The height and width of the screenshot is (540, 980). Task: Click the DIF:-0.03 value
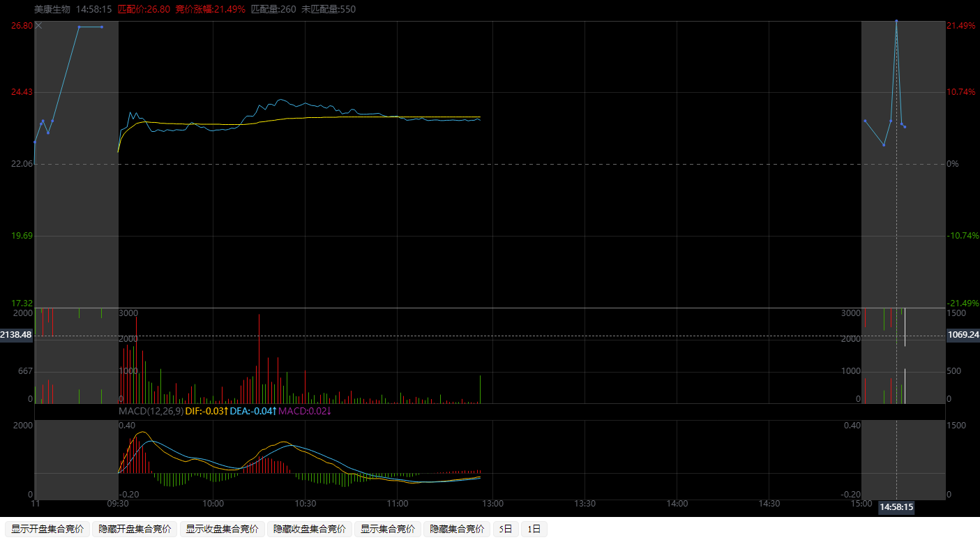click(x=206, y=412)
